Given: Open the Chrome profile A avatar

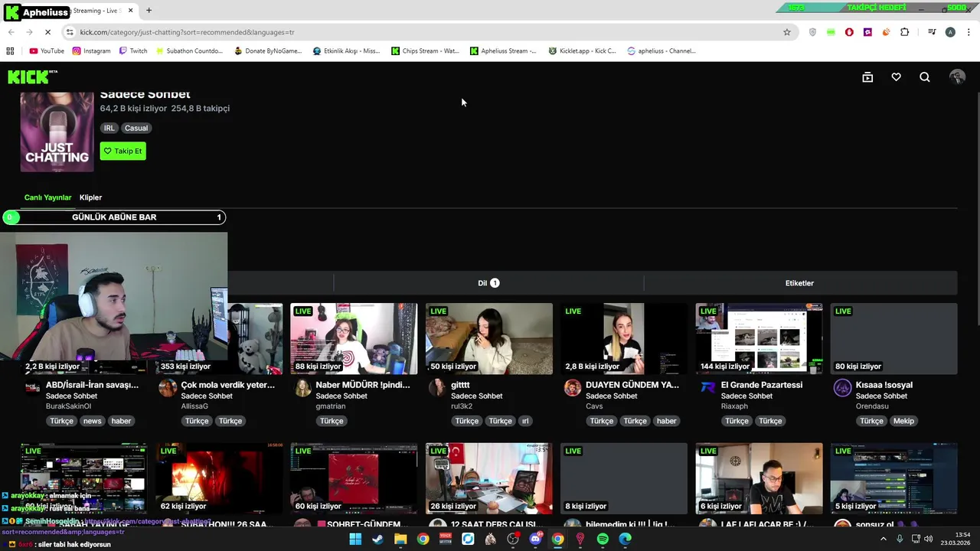Looking at the screenshot, I should 950,32.
